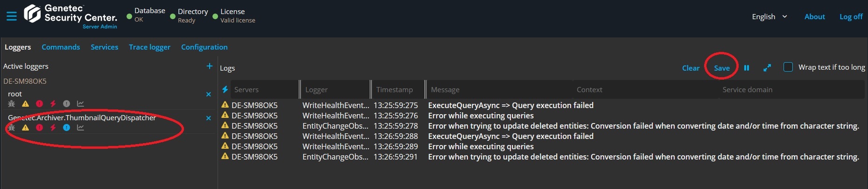The width and height of the screenshot is (868, 189).
Task: Save the current logs
Action: tap(721, 68)
